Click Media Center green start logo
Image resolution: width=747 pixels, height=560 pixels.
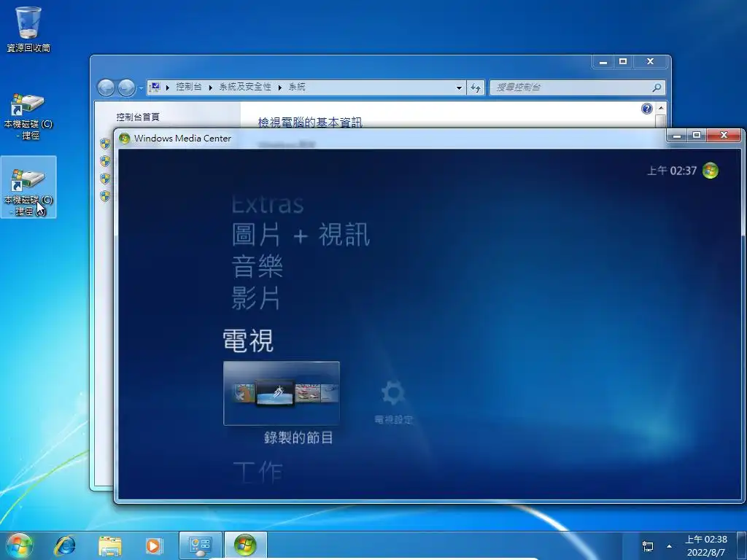(711, 171)
